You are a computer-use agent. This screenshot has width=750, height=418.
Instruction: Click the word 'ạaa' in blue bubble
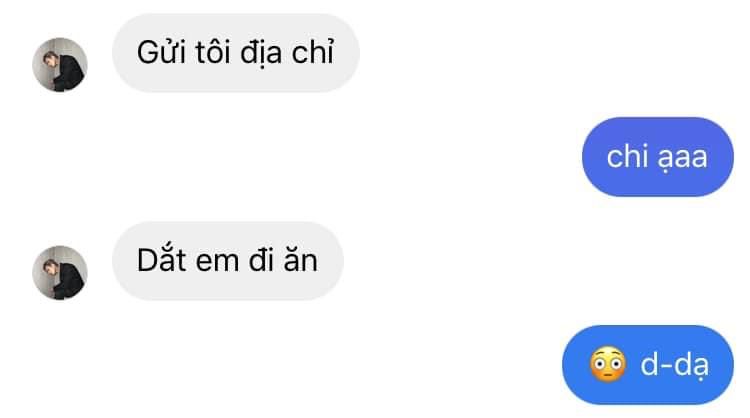(x=683, y=159)
